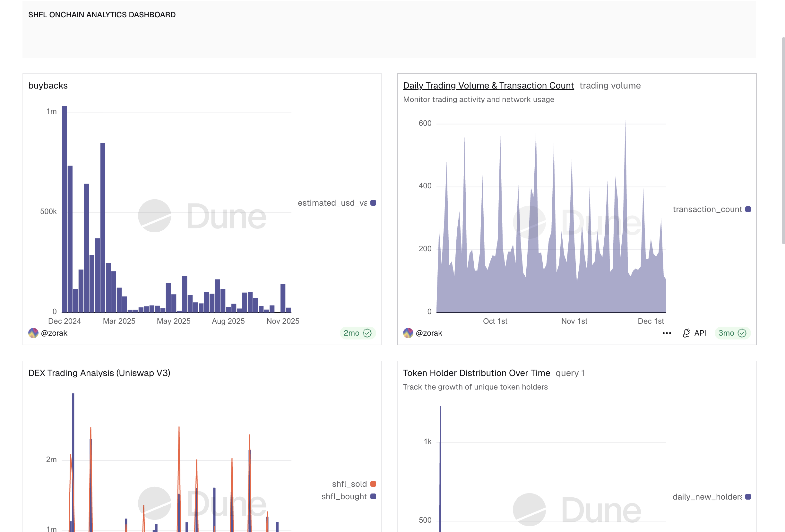Click the verified checkmark on 3mo badge
The width and height of the screenshot is (785, 532).
[x=742, y=333]
